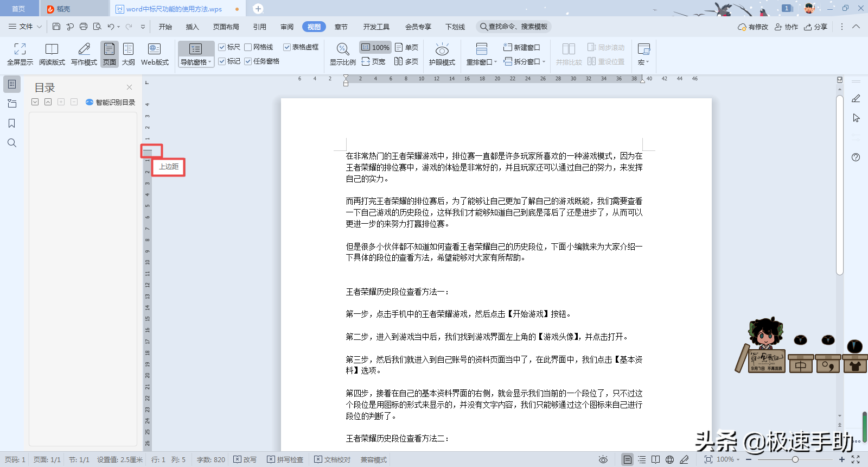Open print preview icon
Screen dimensions: 868x467
click(97, 27)
